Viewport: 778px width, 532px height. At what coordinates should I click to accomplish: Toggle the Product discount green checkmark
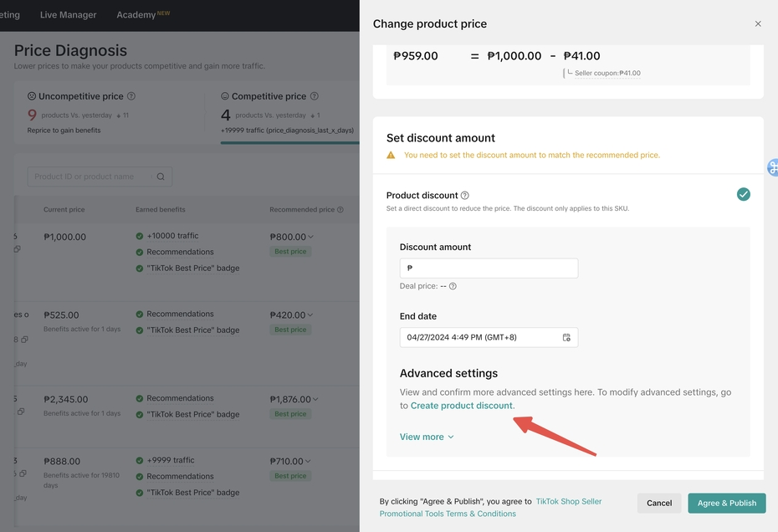click(743, 195)
